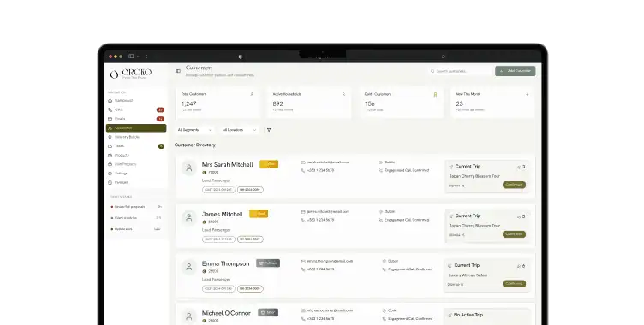Open Tasks in the sidebar
Screen dimensions: 644x325
(x=119, y=146)
